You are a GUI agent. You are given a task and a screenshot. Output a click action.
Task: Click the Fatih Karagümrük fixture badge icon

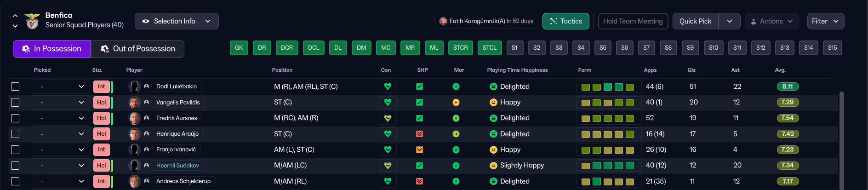pyautogui.click(x=443, y=21)
